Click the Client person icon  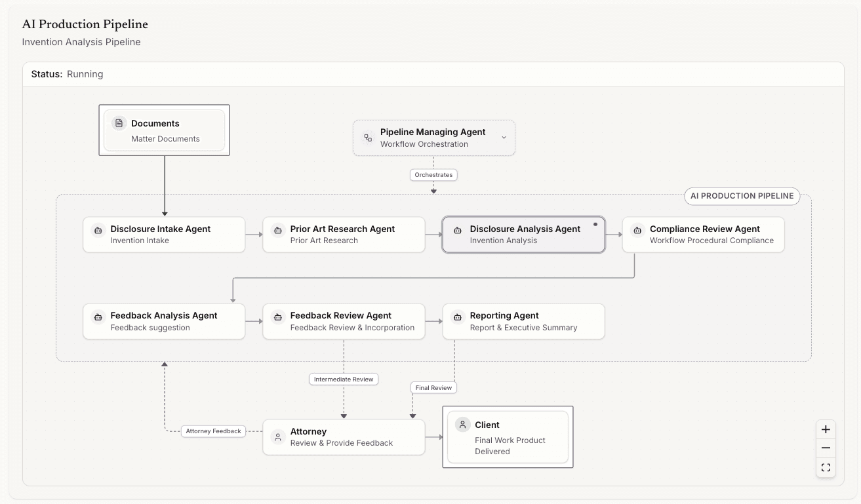pyautogui.click(x=463, y=425)
